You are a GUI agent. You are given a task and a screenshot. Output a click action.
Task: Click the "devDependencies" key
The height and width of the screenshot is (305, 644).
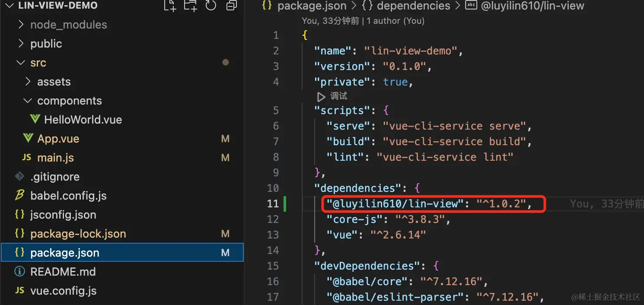pos(367,266)
